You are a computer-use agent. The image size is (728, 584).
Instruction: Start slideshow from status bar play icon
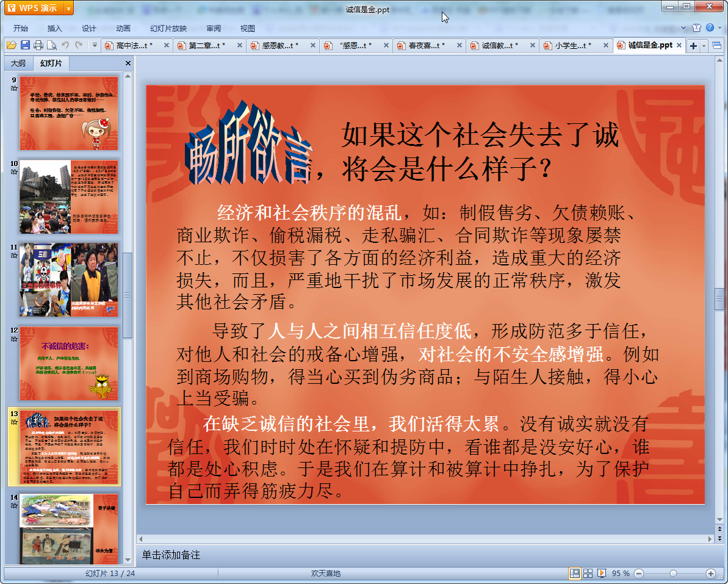click(x=601, y=574)
